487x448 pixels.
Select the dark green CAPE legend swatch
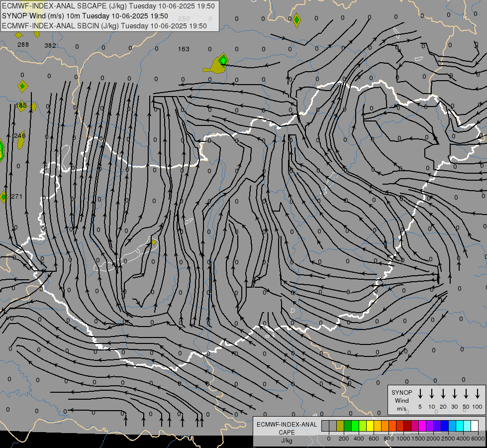point(348,426)
